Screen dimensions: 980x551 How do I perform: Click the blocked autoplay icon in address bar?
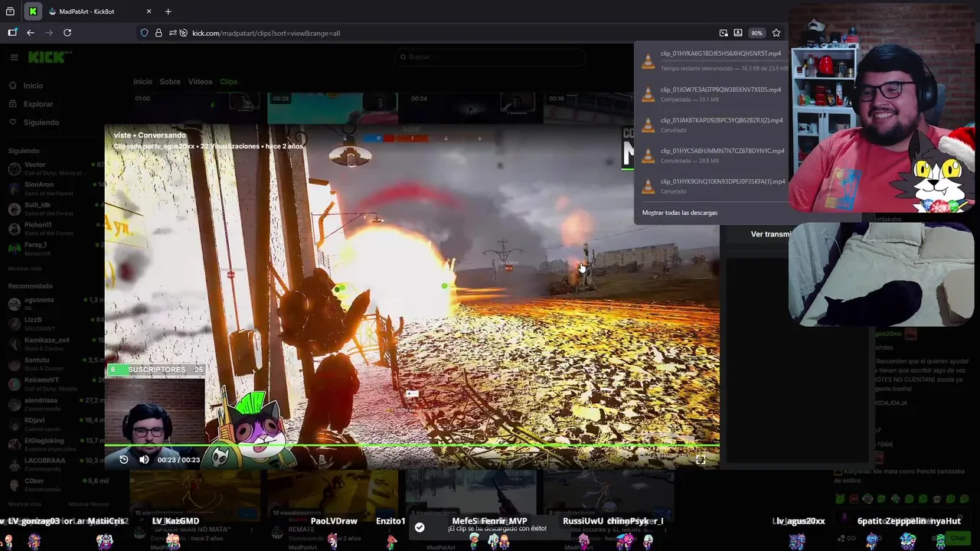[x=184, y=33]
